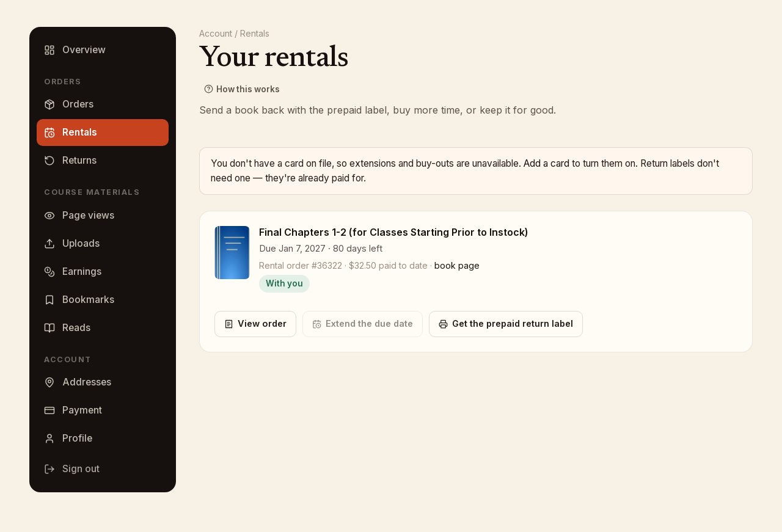Go to Orders in the sidebar
The height and width of the screenshot is (532, 782).
103,104
